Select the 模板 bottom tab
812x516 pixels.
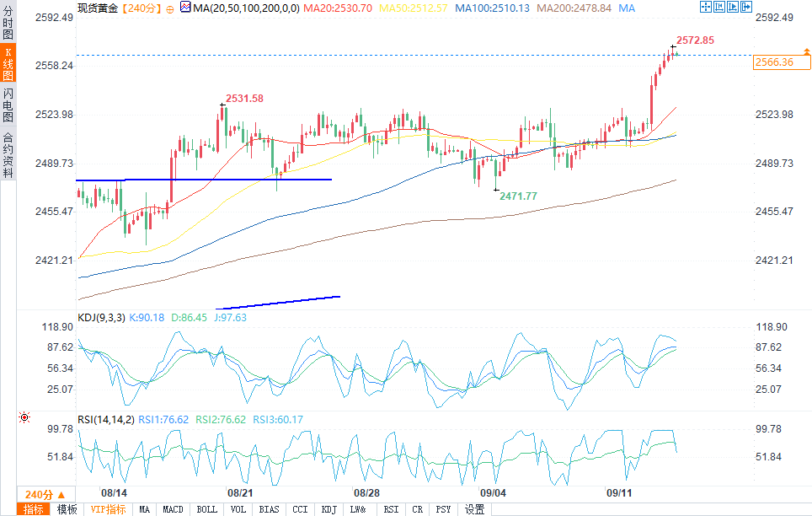[67, 509]
